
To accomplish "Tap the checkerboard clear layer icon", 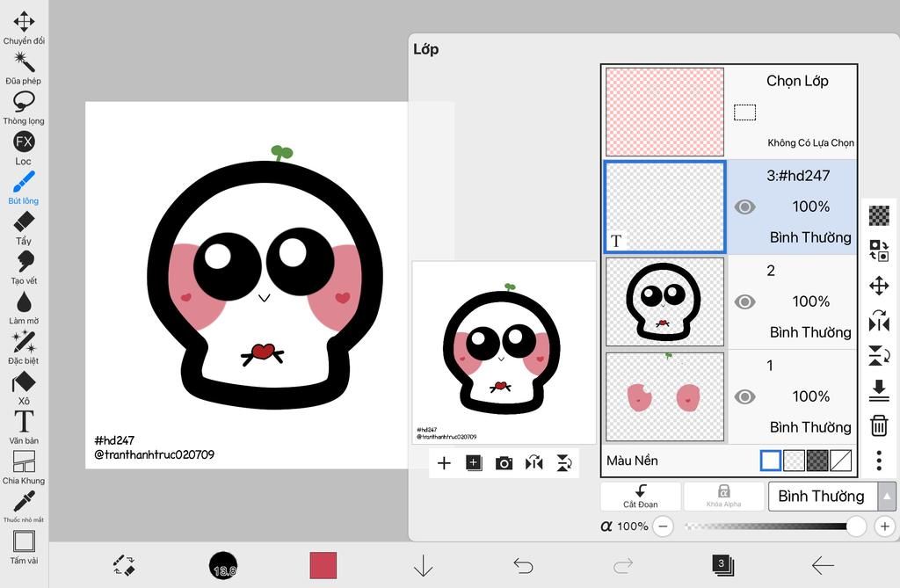I will 879,216.
